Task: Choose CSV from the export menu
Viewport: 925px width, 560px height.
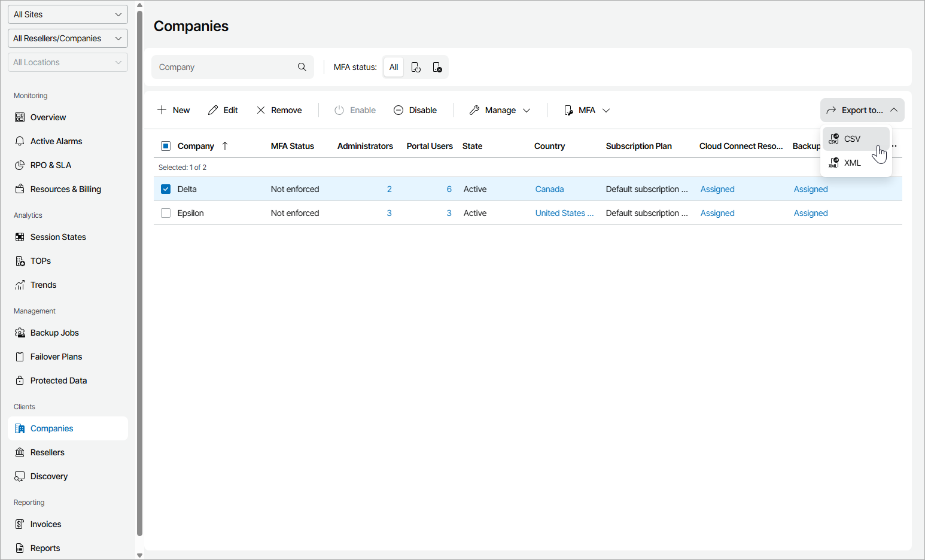Action: pos(852,139)
